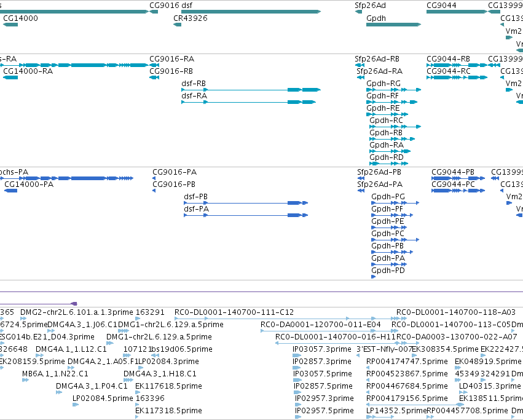The width and height of the screenshot is (523, 420).
Task: Select the DMG4A.3_1.P04.C1 EST label
Action: (x=92, y=386)
